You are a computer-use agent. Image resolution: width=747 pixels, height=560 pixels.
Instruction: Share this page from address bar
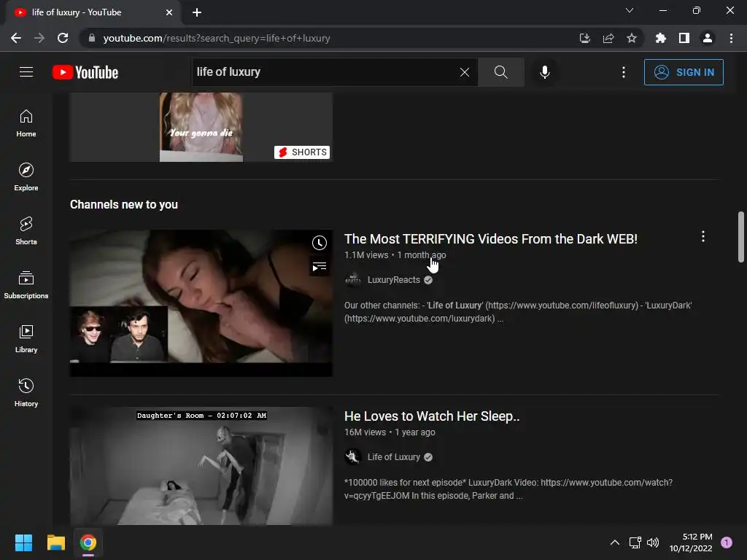pyautogui.click(x=608, y=38)
